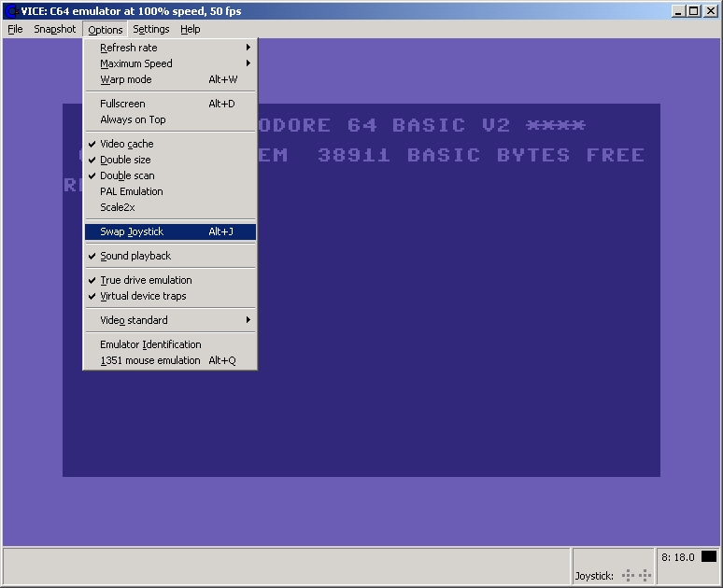Uncheck Double scan in Options menu

[x=127, y=175]
